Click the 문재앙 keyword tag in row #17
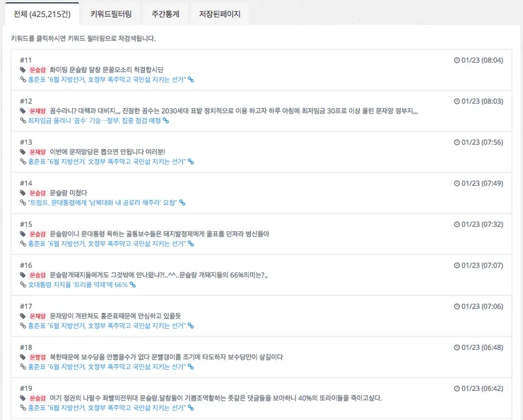The image size is (523, 420). (37, 316)
